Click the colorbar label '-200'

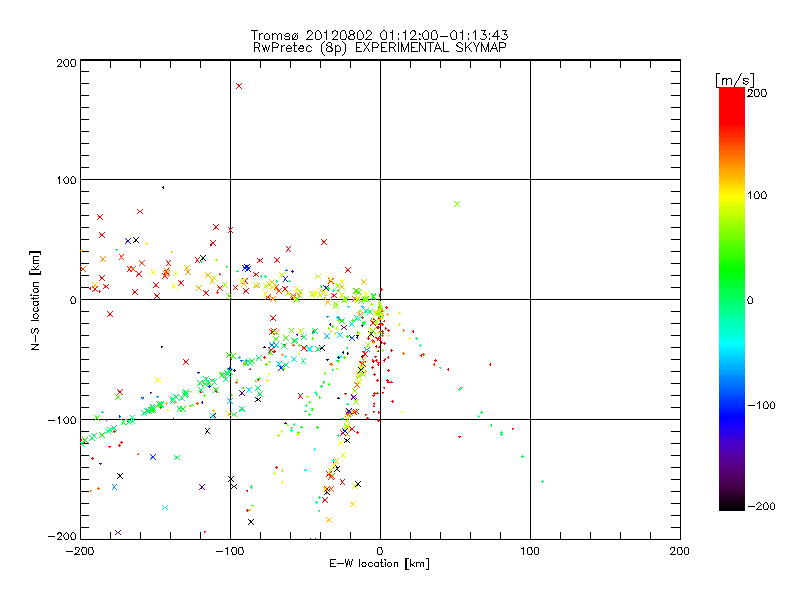click(761, 506)
